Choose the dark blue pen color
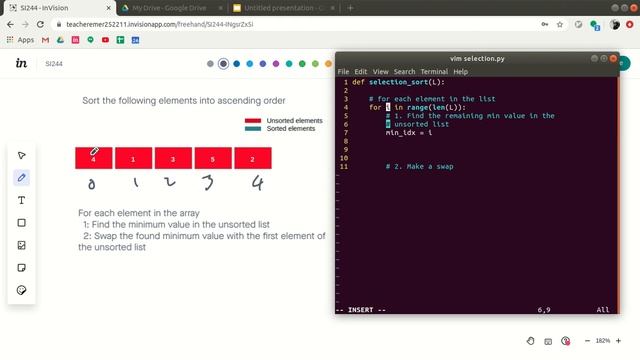Screen dimensions: 640x360 pyautogui.click(x=236, y=64)
